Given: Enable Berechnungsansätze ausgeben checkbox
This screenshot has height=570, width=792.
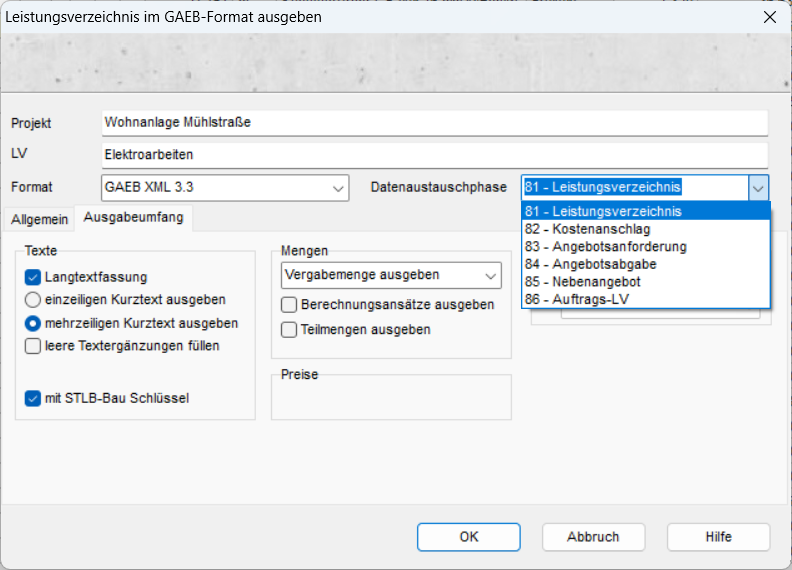Looking at the screenshot, I should tap(289, 305).
